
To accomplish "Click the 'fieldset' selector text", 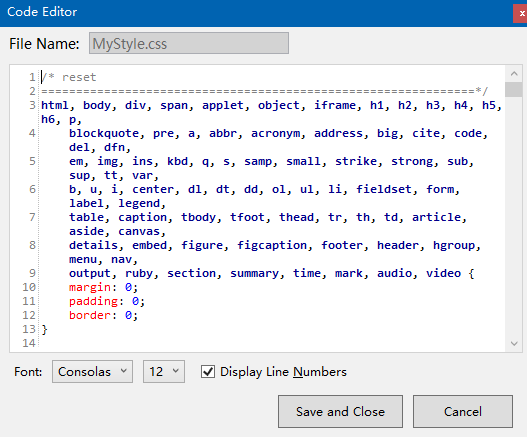I will tap(384, 189).
